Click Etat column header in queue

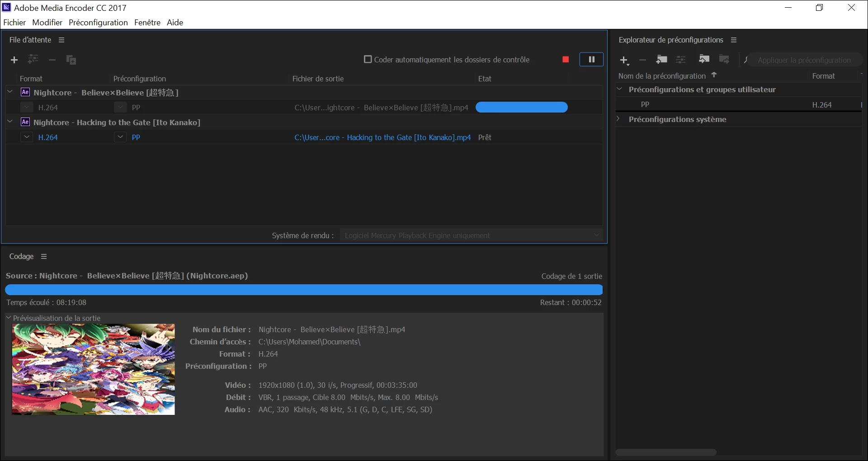pyautogui.click(x=485, y=79)
